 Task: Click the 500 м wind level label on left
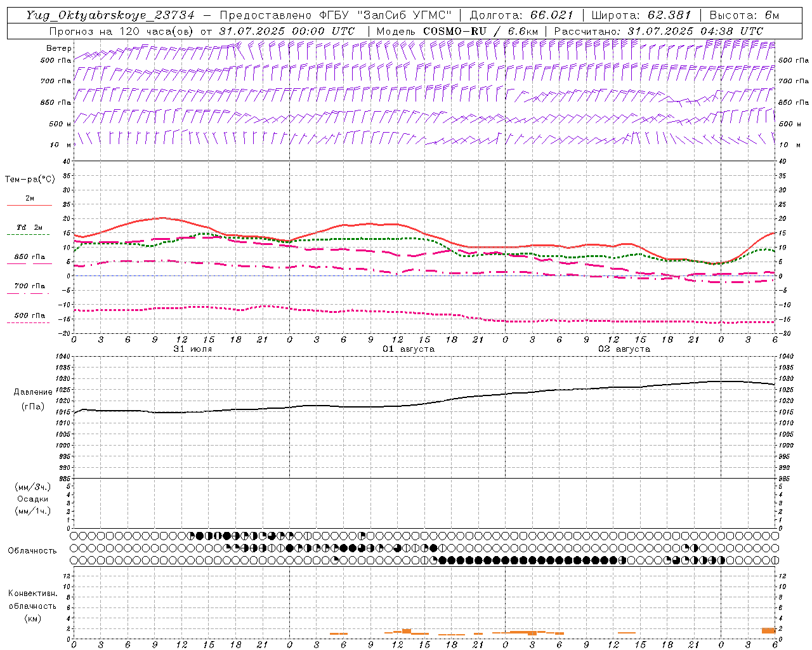click(60, 124)
